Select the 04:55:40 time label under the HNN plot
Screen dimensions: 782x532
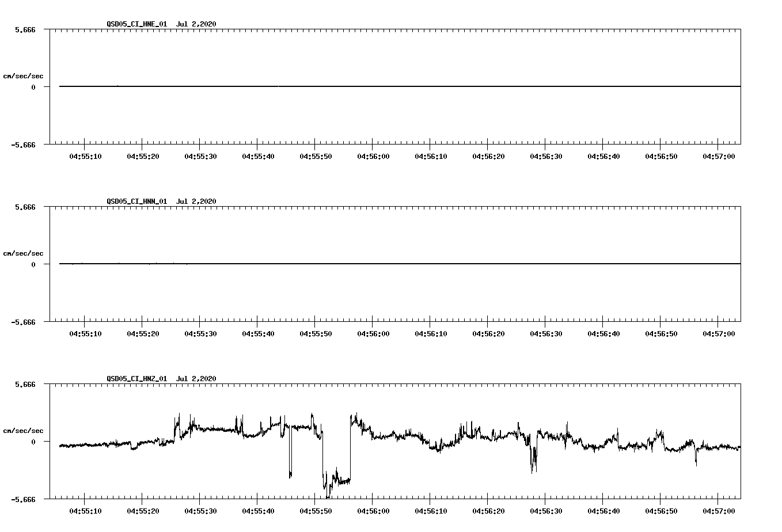258,333
